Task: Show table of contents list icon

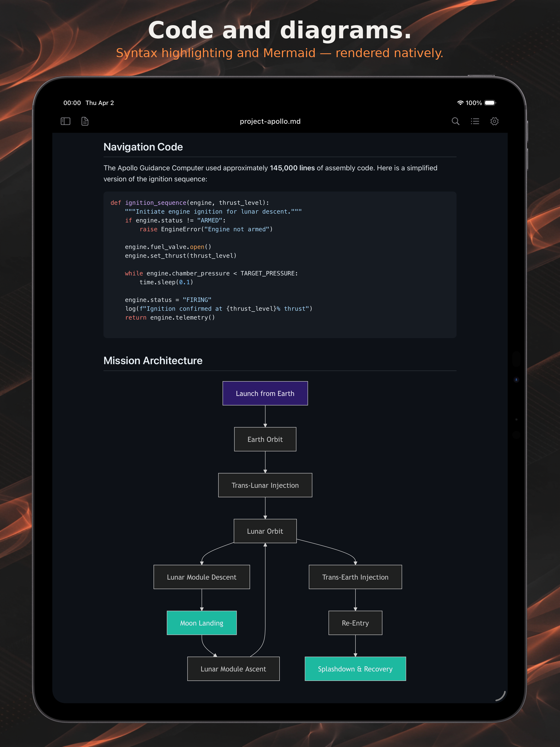Action: [475, 121]
